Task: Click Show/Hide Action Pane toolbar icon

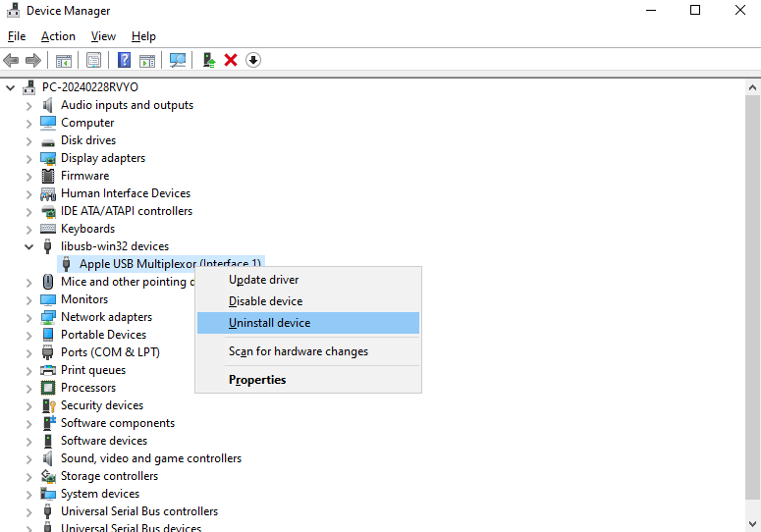Action: (147, 60)
